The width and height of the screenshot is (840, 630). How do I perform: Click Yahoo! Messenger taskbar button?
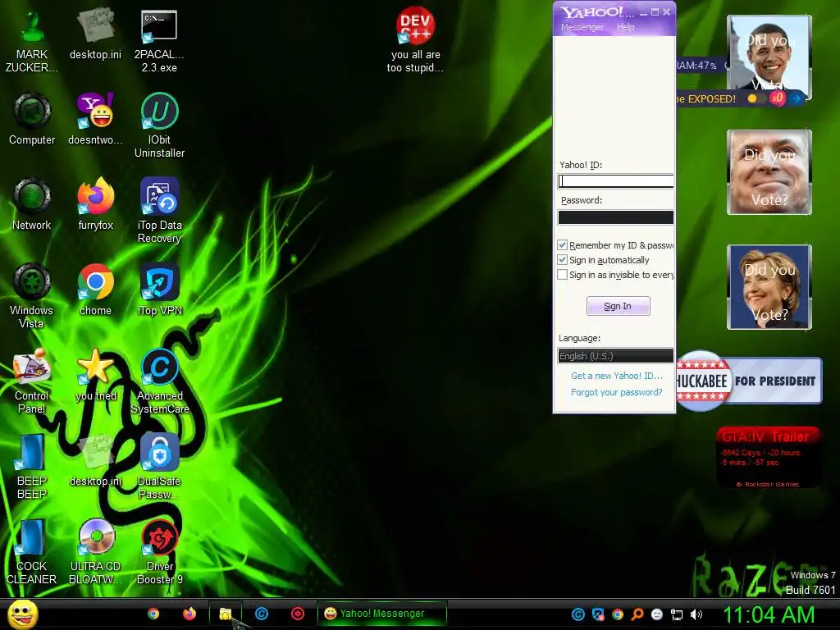(x=382, y=614)
